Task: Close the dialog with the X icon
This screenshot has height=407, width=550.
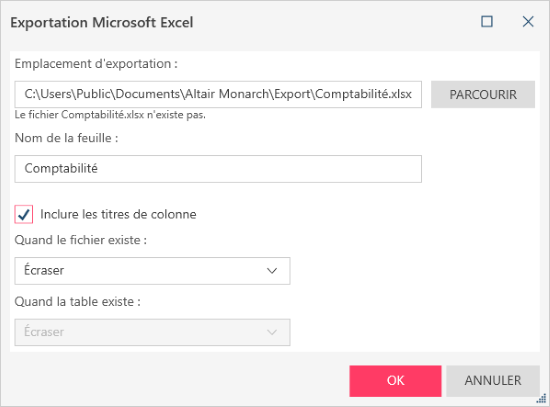Action: tap(528, 22)
